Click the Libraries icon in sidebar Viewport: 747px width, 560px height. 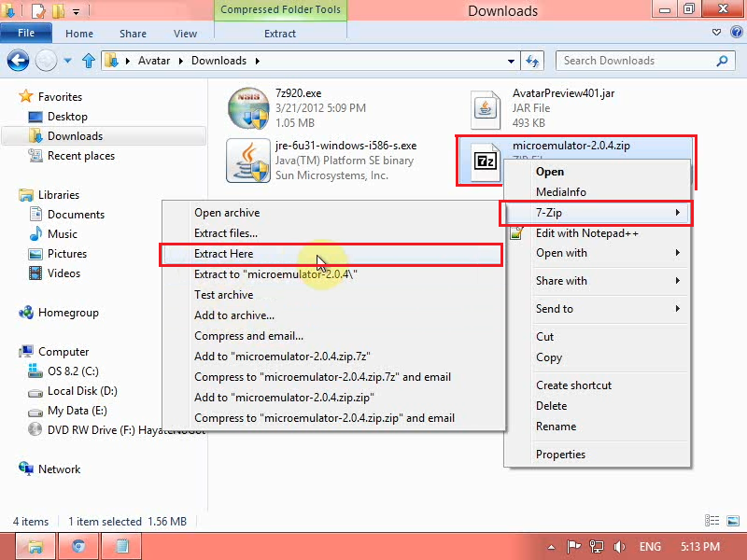coord(26,195)
